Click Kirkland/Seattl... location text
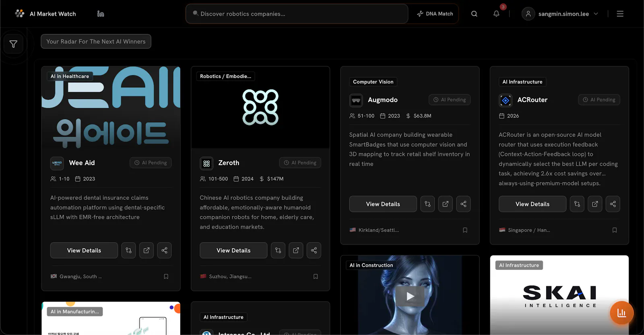The height and width of the screenshot is (335, 644). pyautogui.click(x=379, y=230)
